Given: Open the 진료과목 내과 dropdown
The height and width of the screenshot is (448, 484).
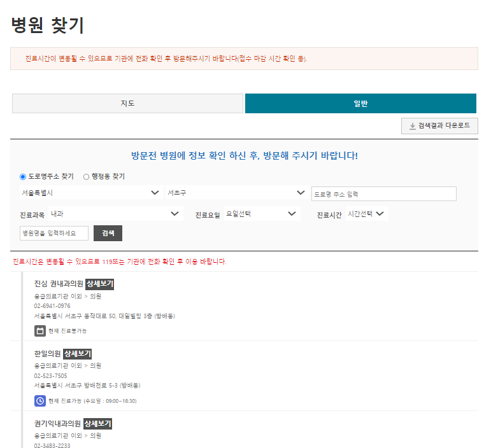Looking at the screenshot, I should [116, 214].
